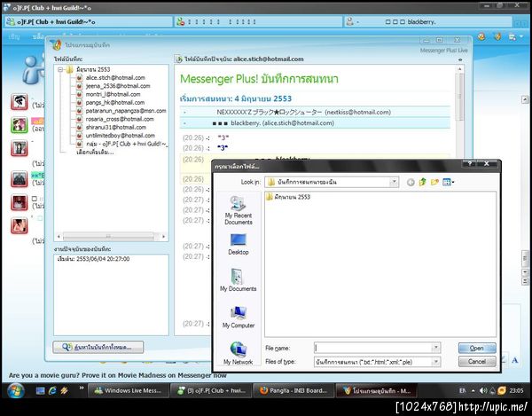Create new folder icon in dialog
Screen dimensions: 532x416
pos(434,182)
